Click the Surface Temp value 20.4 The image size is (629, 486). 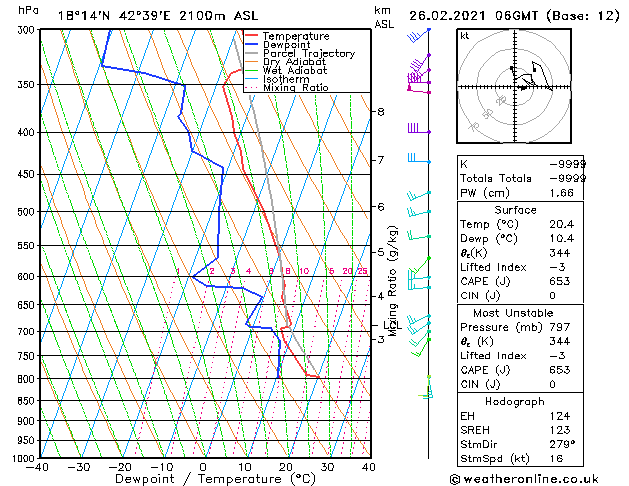pos(562,224)
